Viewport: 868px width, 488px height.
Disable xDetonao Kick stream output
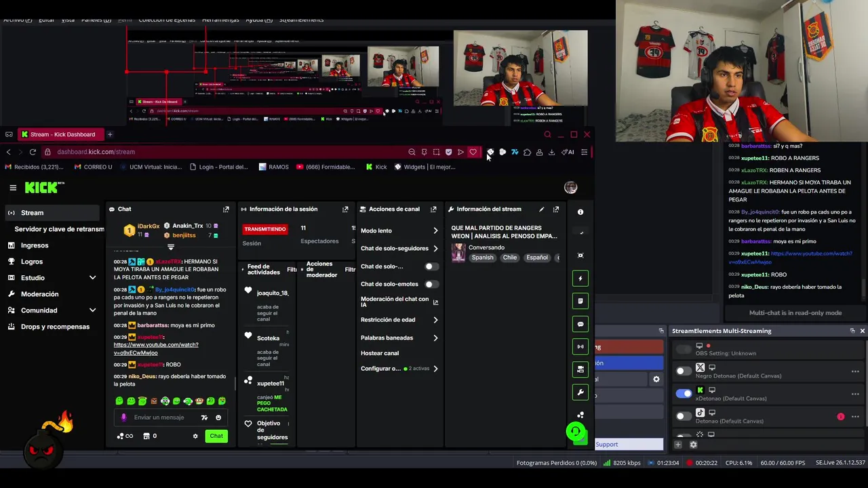click(684, 393)
